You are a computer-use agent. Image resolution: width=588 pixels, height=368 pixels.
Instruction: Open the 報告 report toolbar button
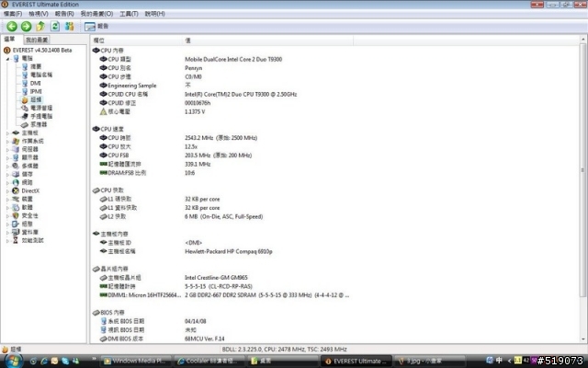[96, 27]
